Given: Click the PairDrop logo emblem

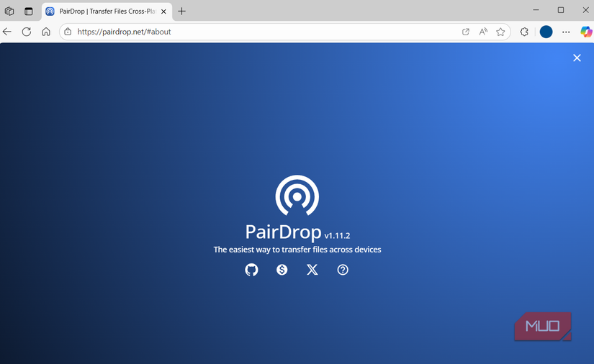Looking at the screenshot, I should tap(297, 195).
